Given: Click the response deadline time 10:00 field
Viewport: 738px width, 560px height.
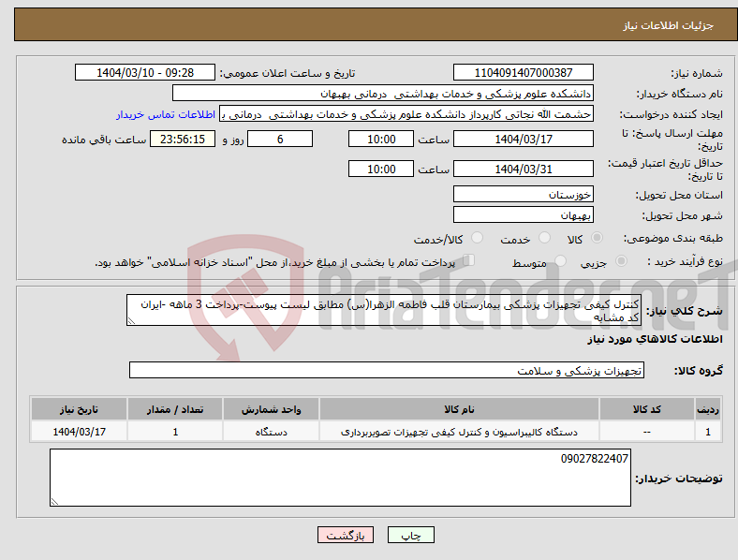Looking at the screenshot, I should tap(381, 139).
